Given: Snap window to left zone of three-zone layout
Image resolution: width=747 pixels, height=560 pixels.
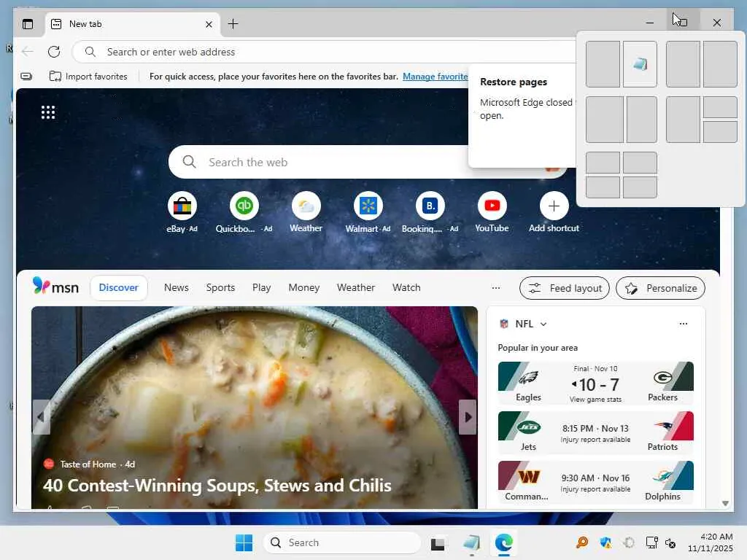Looking at the screenshot, I should click(x=683, y=120).
